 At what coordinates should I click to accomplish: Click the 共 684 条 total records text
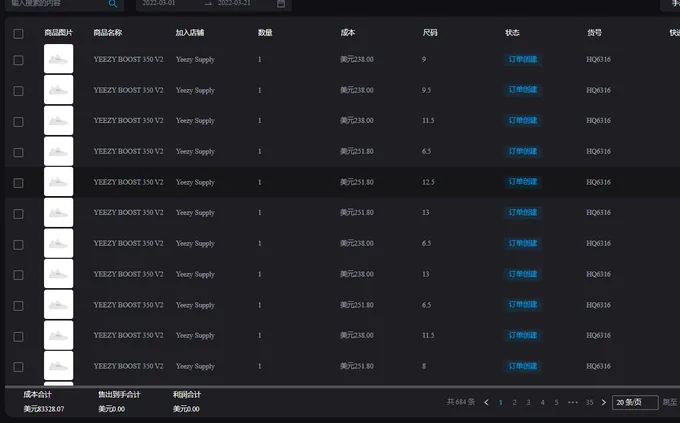[461, 402]
